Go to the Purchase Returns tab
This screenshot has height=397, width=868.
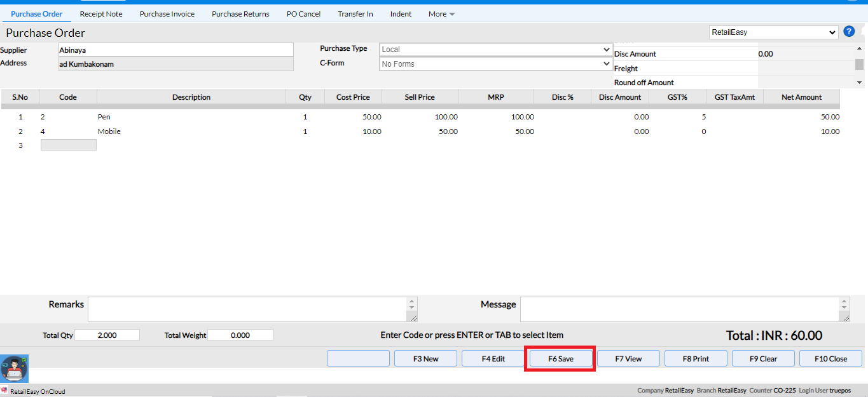pyautogui.click(x=240, y=14)
